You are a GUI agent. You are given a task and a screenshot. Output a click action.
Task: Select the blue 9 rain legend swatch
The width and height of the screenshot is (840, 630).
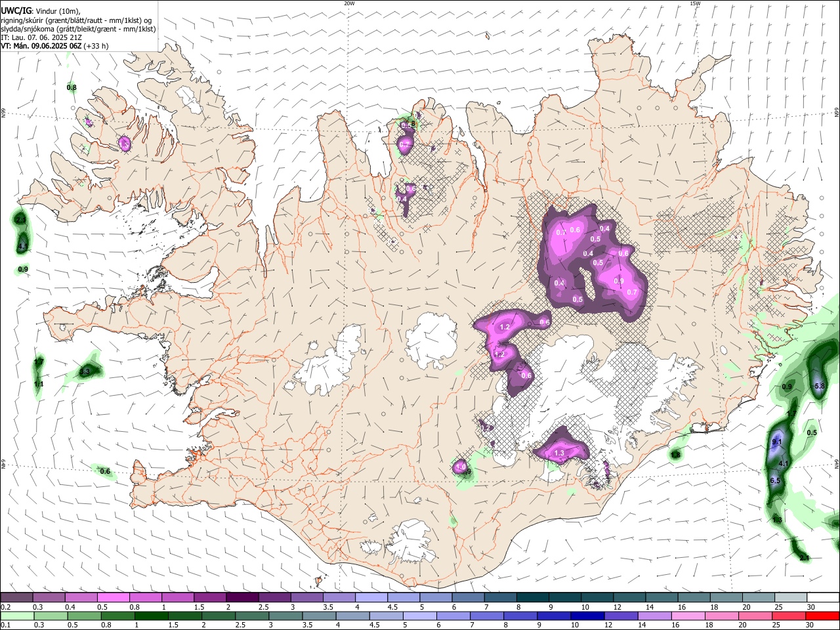tap(553, 616)
